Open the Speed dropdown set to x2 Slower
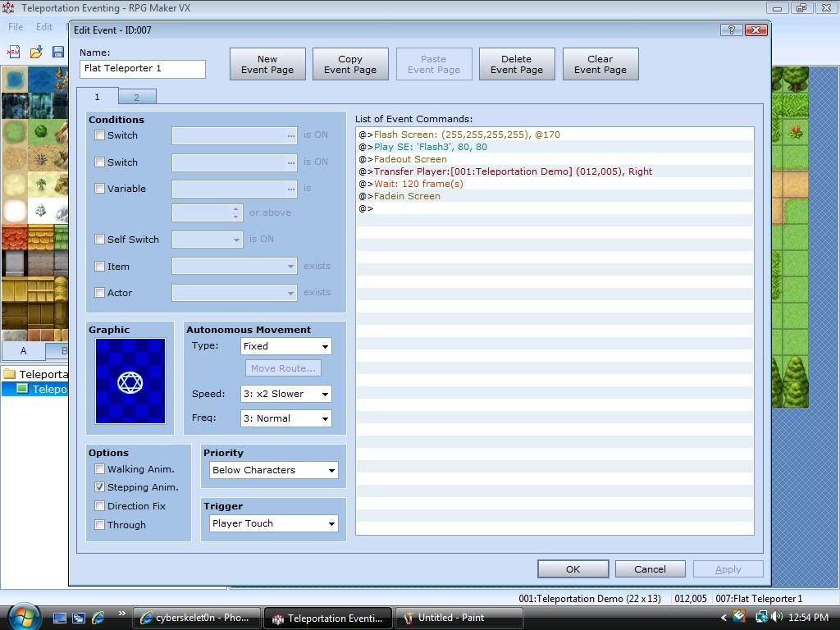Image resolution: width=840 pixels, height=630 pixels. [x=285, y=394]
